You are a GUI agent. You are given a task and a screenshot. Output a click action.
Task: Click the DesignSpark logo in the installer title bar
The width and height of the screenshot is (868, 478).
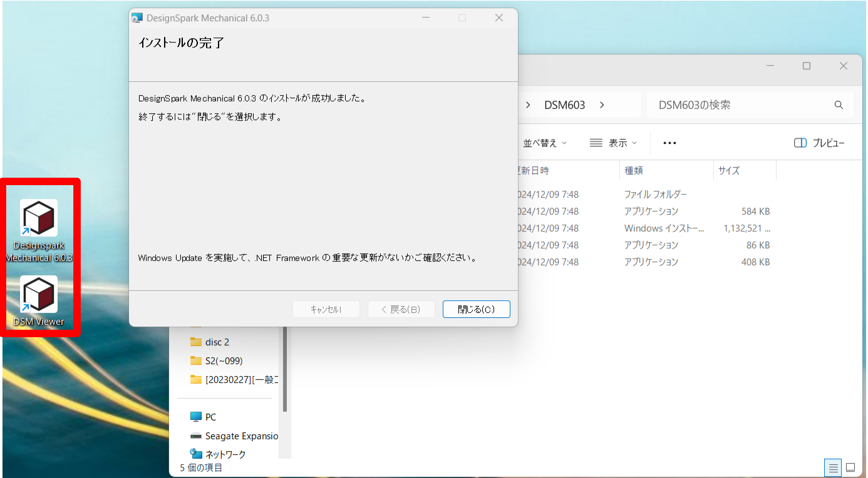point(136,18)
